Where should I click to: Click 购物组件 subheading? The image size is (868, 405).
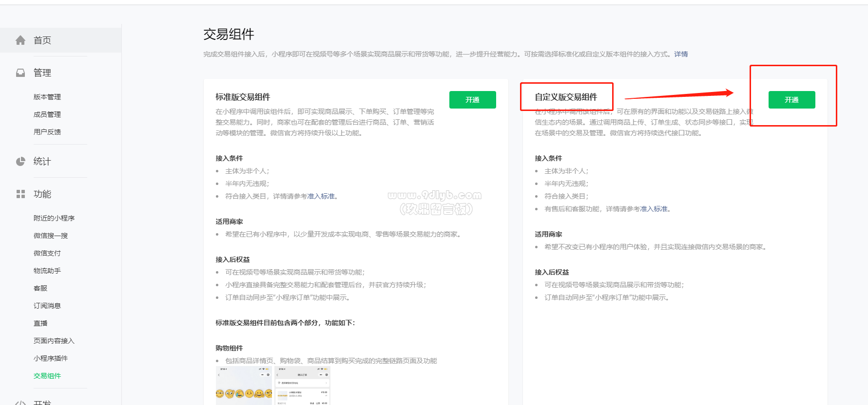point(229,348)
